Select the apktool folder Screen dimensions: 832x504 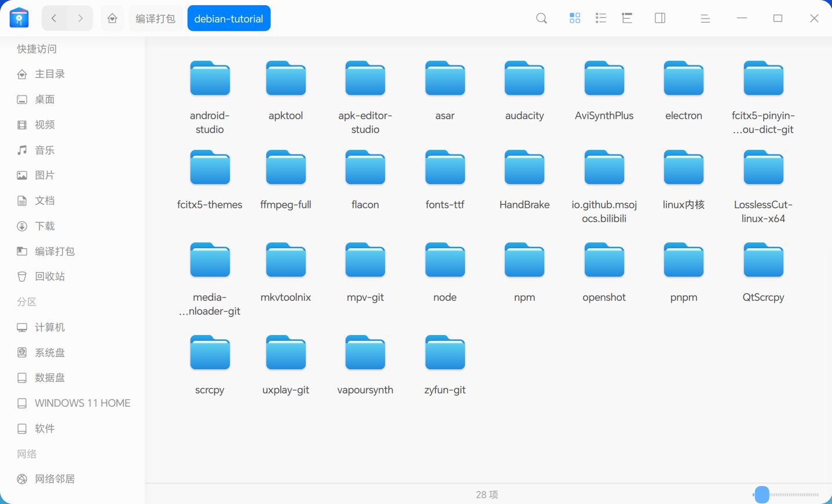pos(285,90)
